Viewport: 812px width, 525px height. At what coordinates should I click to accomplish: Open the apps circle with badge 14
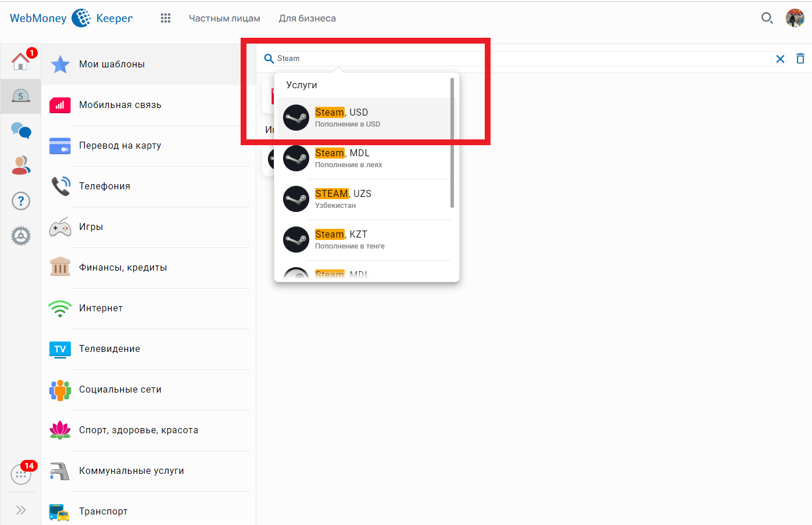(21, 474)
